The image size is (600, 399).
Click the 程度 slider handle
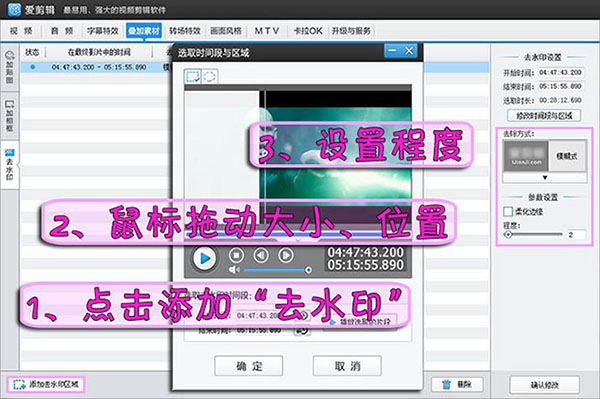click(508, 235)
